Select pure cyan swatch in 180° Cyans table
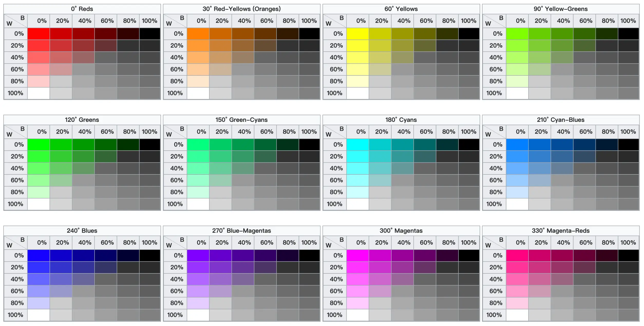 point(358,145)
